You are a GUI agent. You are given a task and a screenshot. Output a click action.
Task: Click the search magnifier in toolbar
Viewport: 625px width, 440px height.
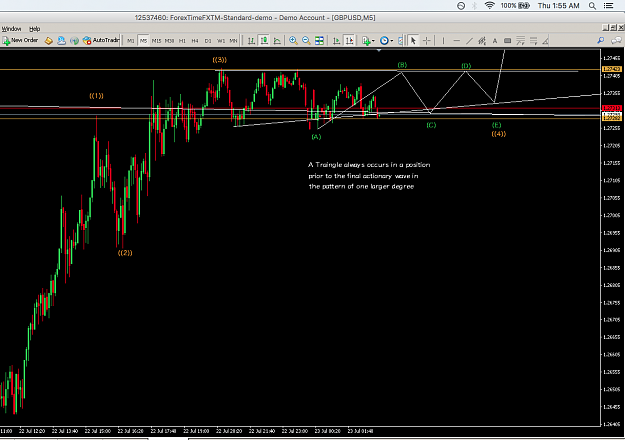tap(601, 41)
